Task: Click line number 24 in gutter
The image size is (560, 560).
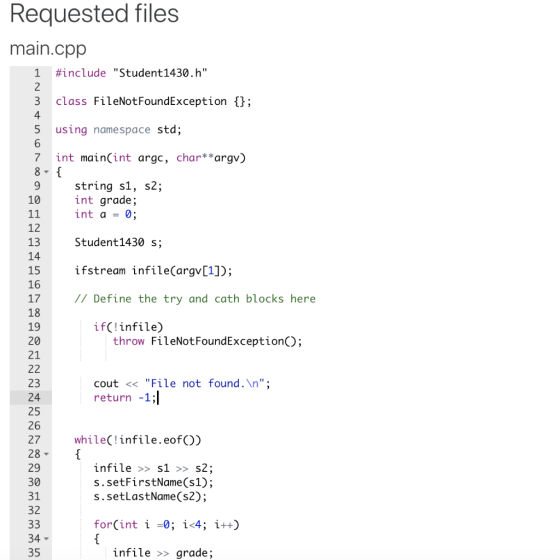Action: pos(34,398)
